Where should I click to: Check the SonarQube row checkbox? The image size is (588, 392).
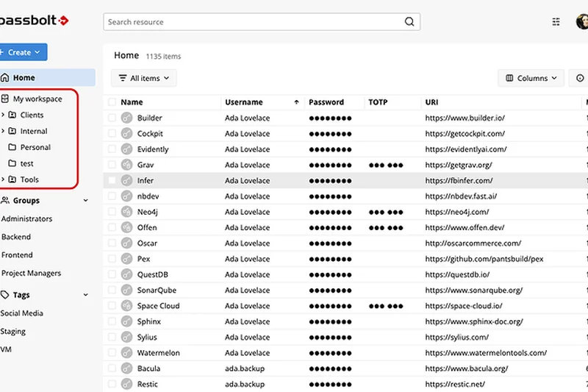coord(112,290)
